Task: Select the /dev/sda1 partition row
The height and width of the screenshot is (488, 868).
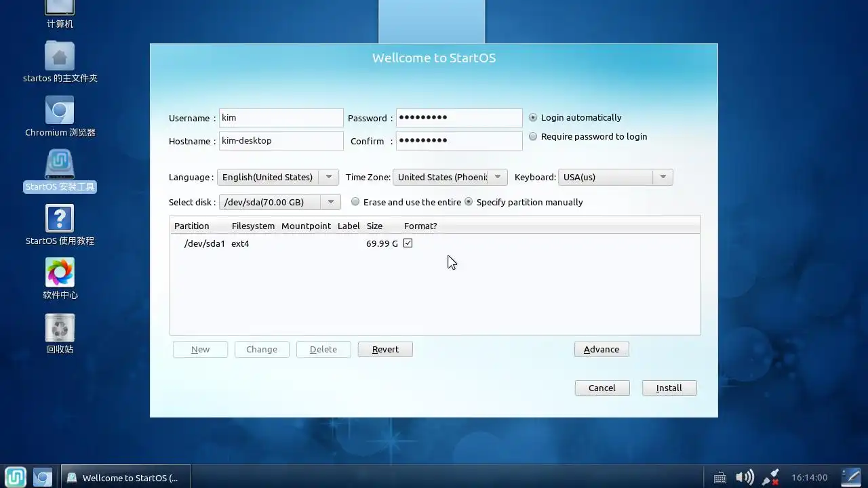Action: coord(435,243)
